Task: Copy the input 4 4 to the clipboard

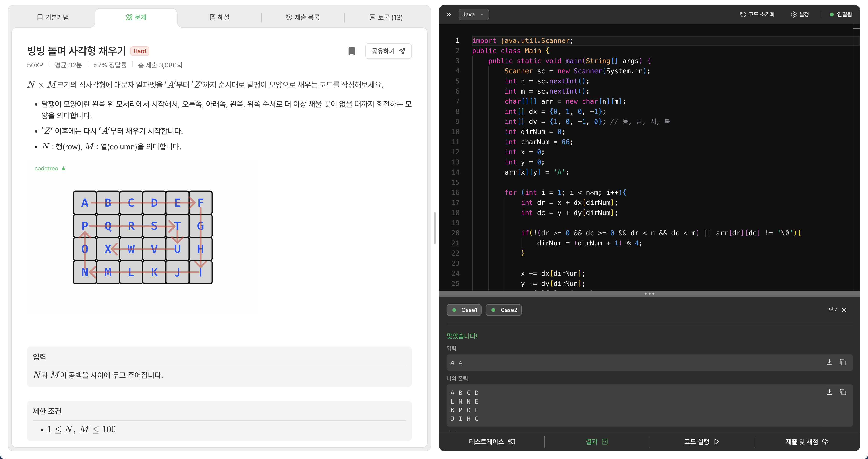Action: pos(843,362)
